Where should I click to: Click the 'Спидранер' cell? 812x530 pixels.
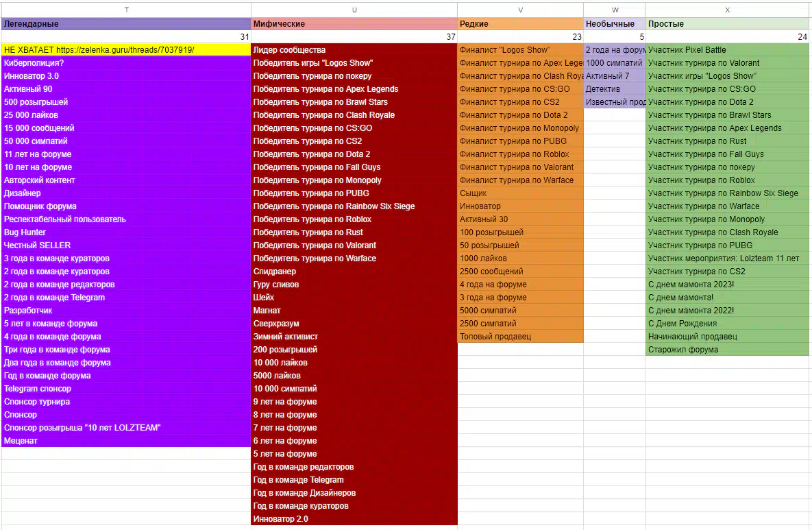[x=354, y=272]
